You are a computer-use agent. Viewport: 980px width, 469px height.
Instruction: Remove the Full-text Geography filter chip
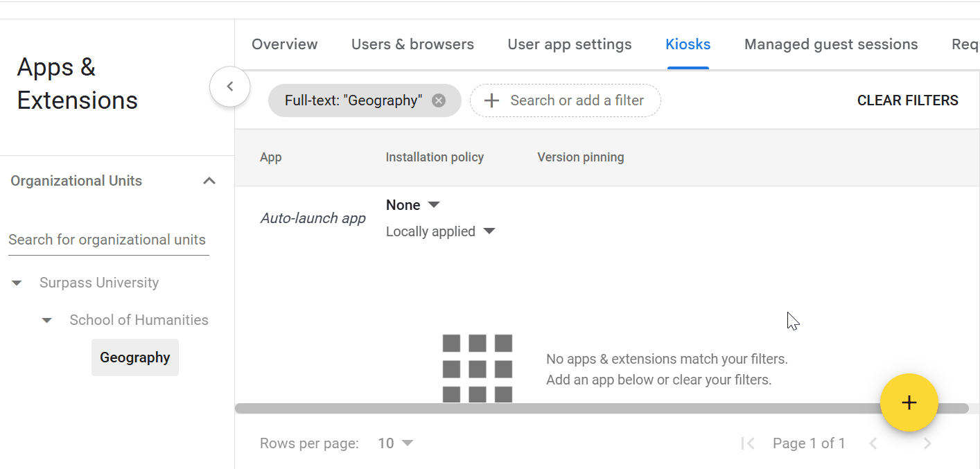coord(439,100)
